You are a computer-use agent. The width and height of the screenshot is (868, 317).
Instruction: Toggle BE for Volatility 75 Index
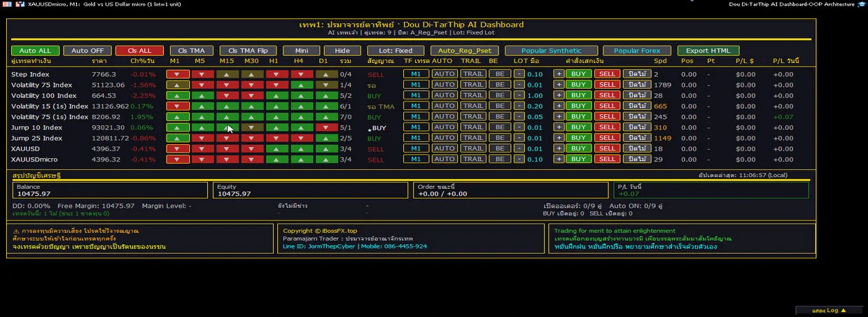[x=500, y=85]
